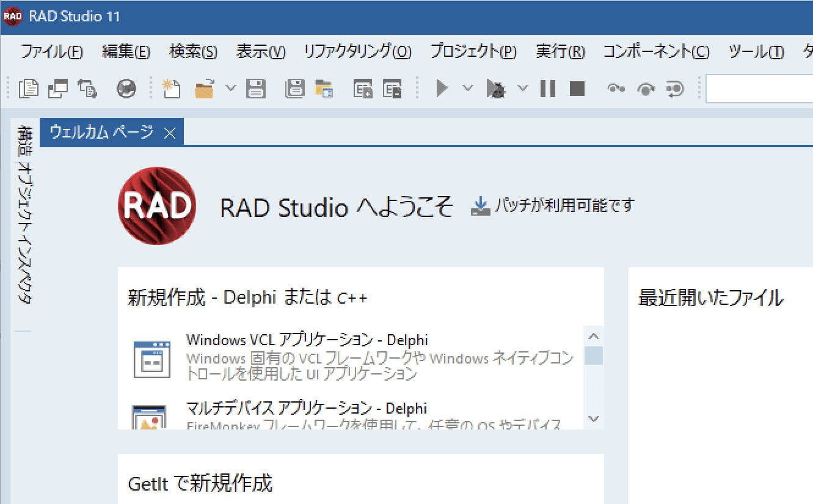
Task: Choose マルチデバイス アプリケーション - Delphi
Action: pos(307,407)
